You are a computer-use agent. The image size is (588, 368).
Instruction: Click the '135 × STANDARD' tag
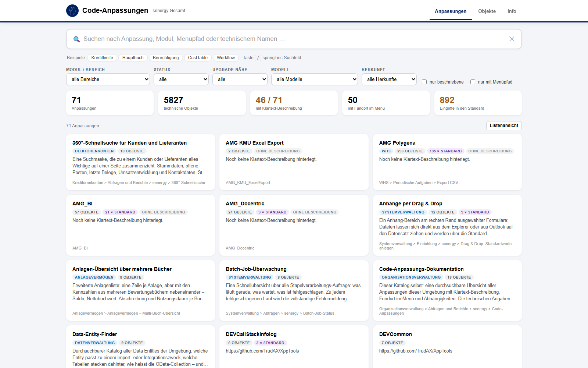click(x=446, y=151)
